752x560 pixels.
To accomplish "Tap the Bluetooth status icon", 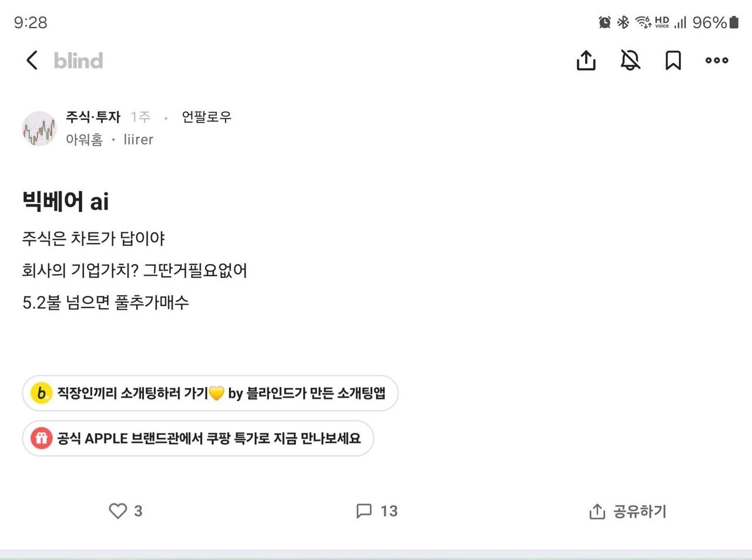I will pos(623,22).
